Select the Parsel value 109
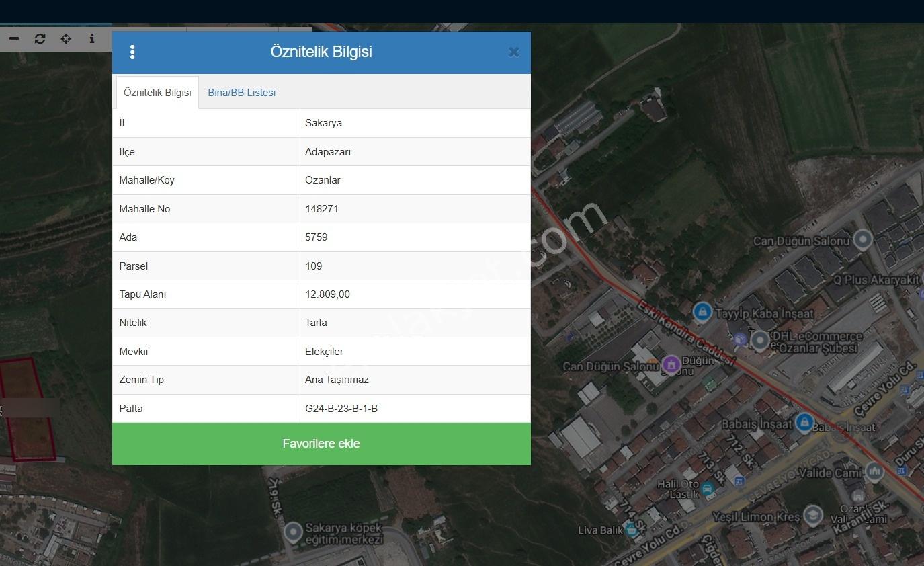This screenshot has height=566, width=924. pos(314,266)
